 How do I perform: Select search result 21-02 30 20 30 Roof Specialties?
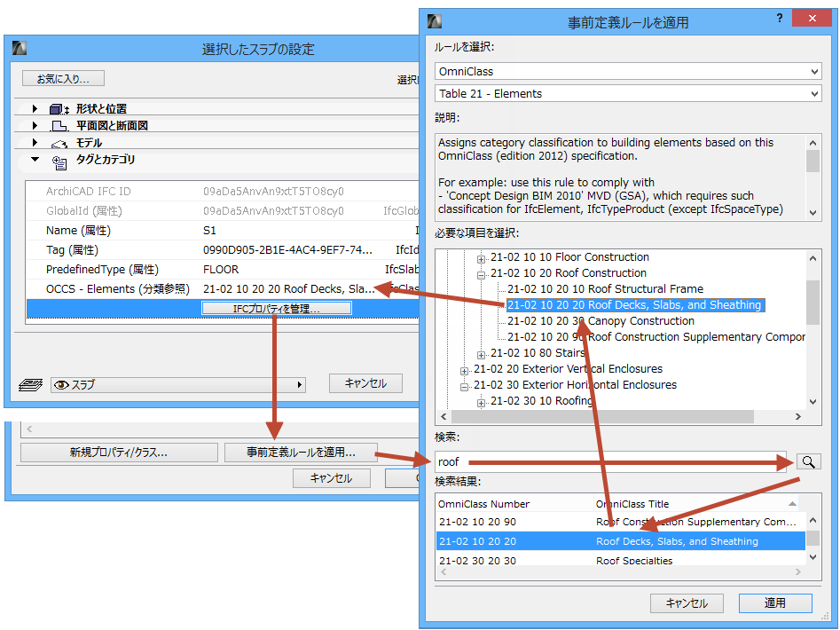click(x=620, y=561)
